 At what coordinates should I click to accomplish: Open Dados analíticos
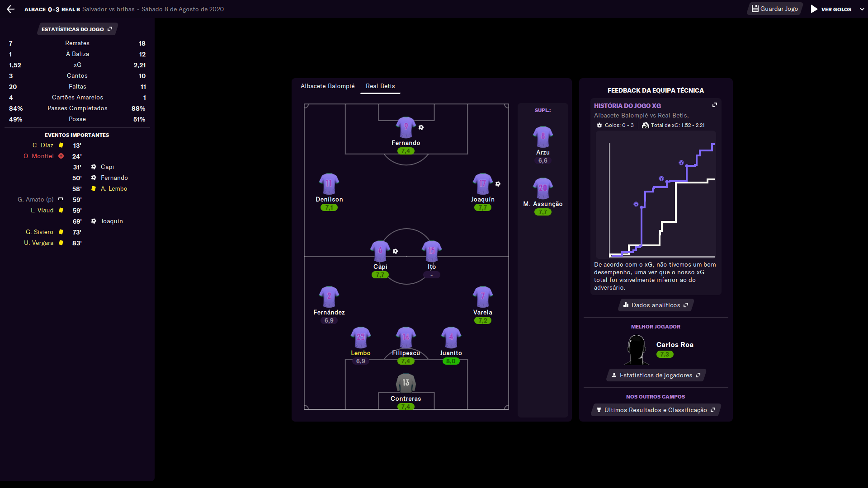click(656, 305)
